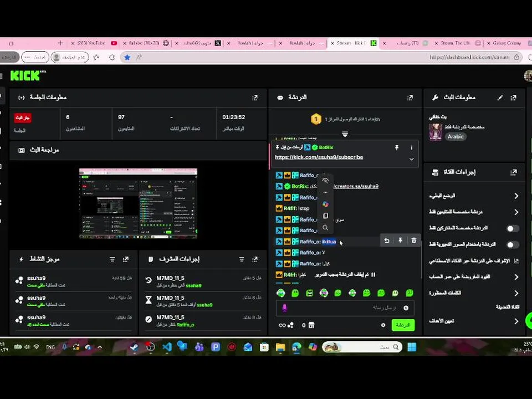The image size is (532, 399).
Task: Pin Rafifo_o's highlighted chat message
Action: point(400,240)
